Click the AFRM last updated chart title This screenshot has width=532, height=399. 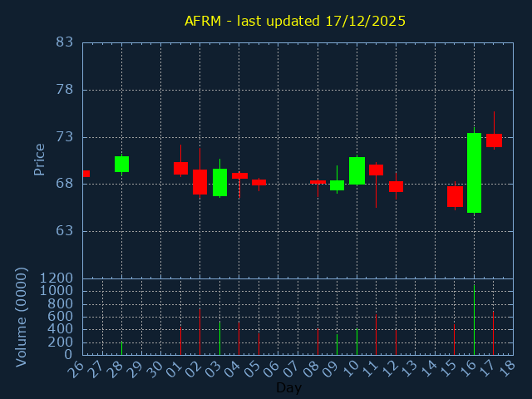coord(295,21)
